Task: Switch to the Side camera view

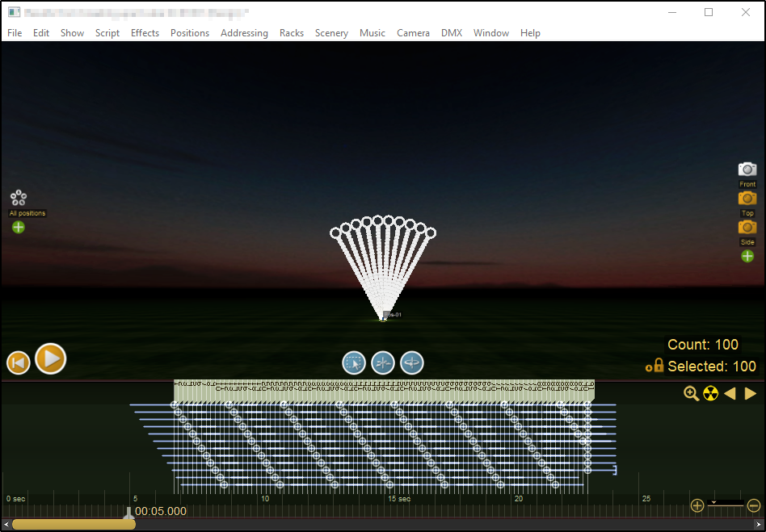Action: (x=747, y=227)
